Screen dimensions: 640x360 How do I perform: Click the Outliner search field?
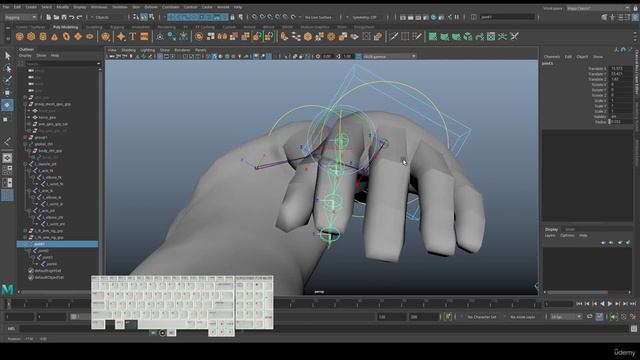pos(62,64)
